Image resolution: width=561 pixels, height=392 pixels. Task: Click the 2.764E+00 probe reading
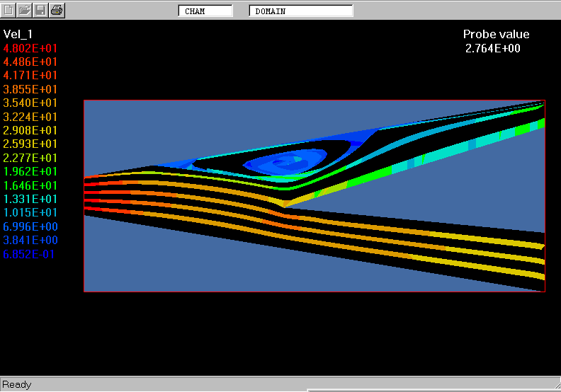point(493,48)
